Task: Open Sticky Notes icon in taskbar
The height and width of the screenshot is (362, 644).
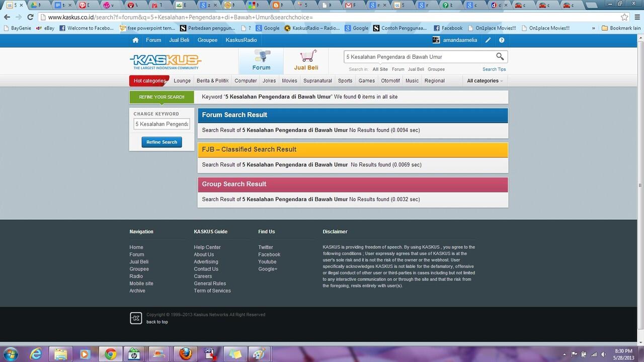Action: [235, 354]
